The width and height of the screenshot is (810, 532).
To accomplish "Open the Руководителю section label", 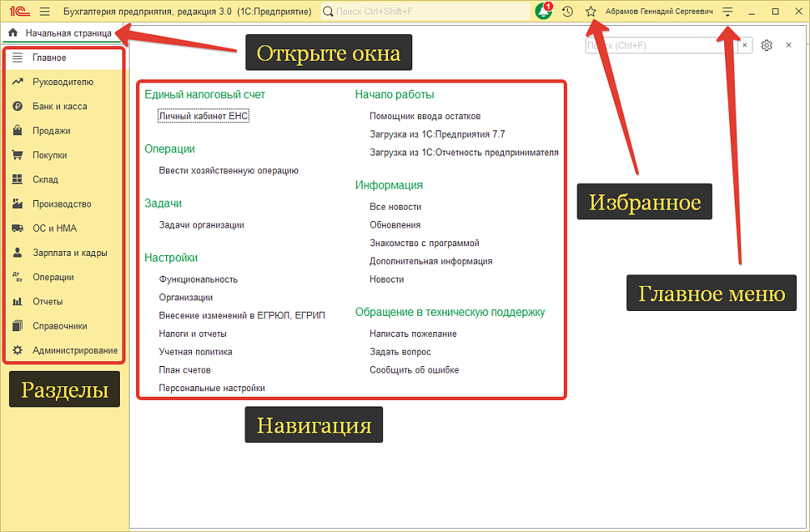I will [x=63, y=82].
